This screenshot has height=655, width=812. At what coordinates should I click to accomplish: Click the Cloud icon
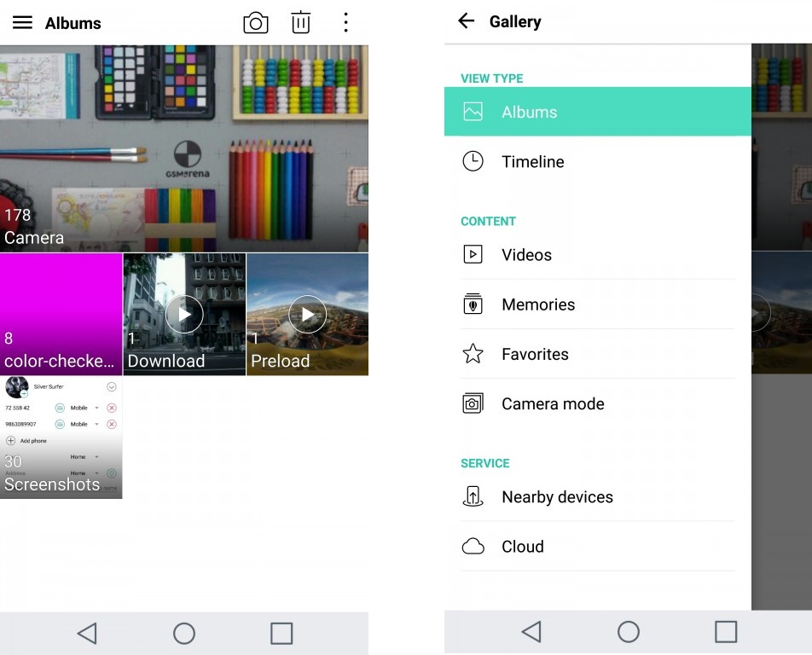(473, 547)
